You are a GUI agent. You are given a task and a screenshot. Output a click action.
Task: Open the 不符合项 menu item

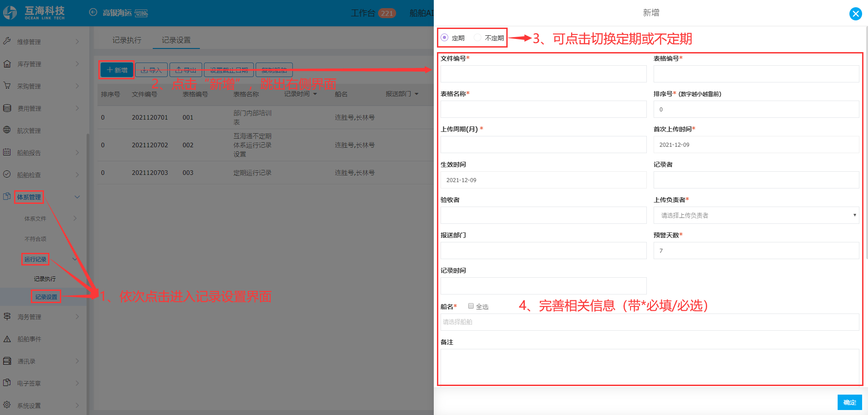[x=35, y=239]
